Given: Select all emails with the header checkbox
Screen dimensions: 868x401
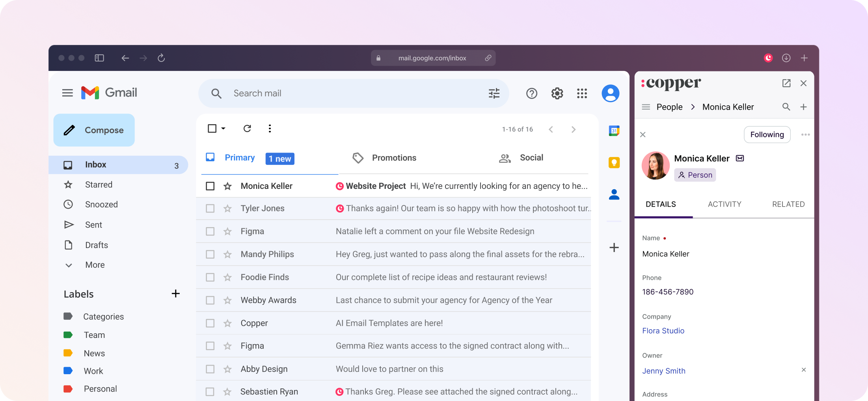Looking at the screenshot, I should tap(212, 128).
